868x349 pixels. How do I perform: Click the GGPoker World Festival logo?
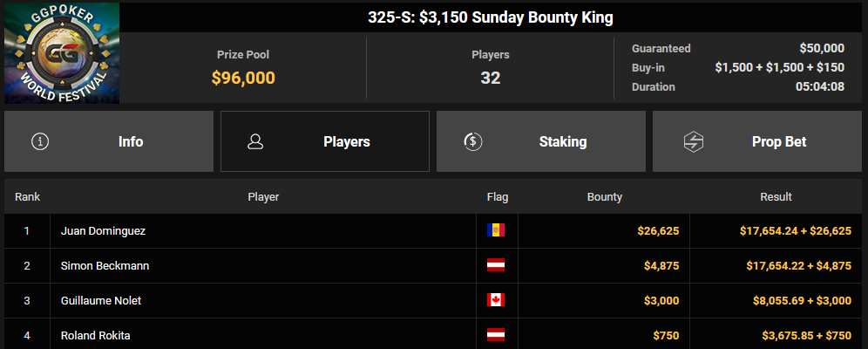click(x=62, y=52)
